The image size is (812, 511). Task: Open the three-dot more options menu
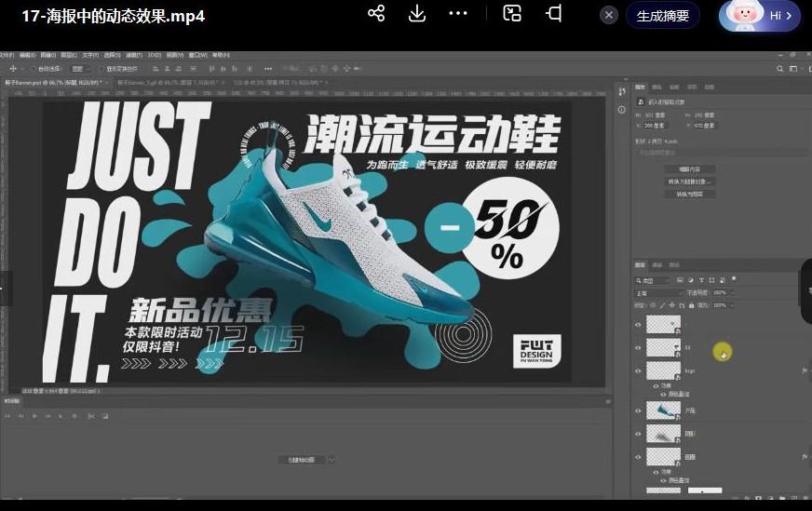[x=458, y=14]
